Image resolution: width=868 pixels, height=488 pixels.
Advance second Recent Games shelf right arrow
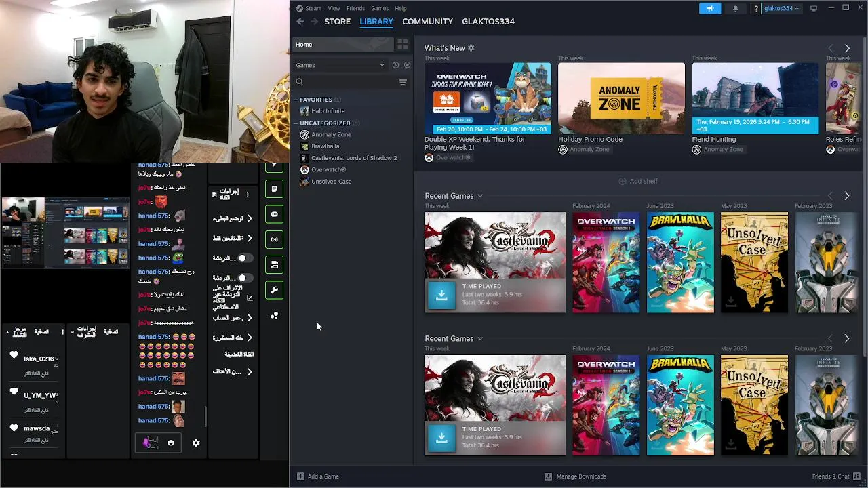click(x=847, y=338)
